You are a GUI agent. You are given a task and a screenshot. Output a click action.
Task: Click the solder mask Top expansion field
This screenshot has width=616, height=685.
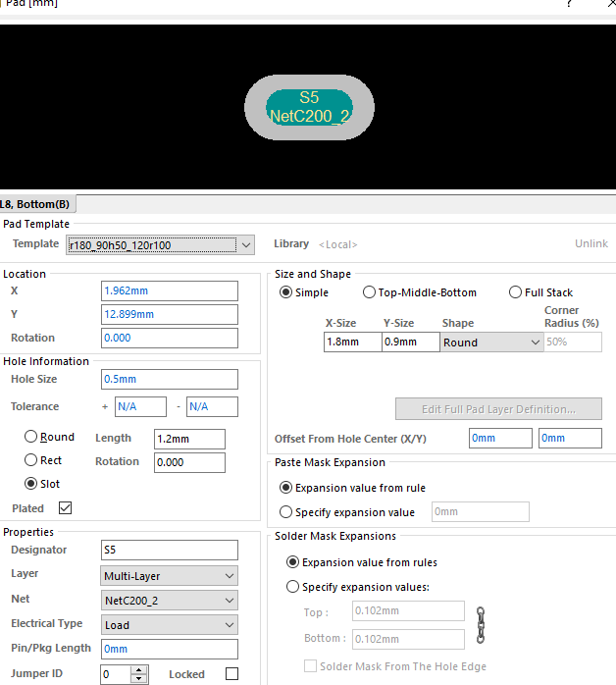pyautogui.click(x=408, y=610)
